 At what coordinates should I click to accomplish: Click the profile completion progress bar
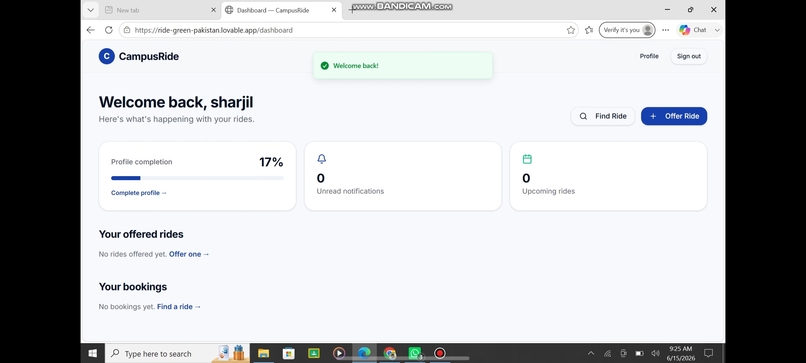(x=197, y=178)
